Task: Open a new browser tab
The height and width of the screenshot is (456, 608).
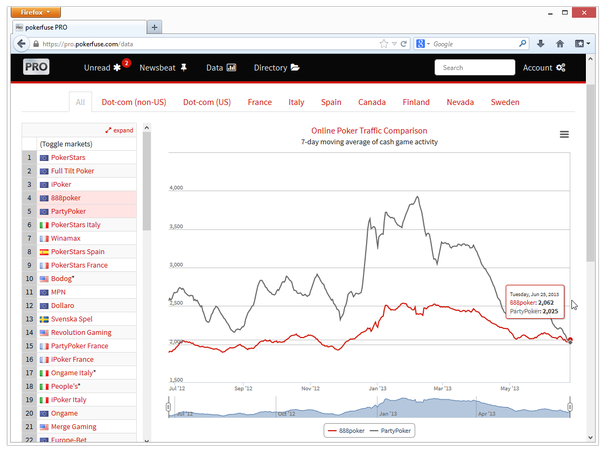Action: (154, 27)
